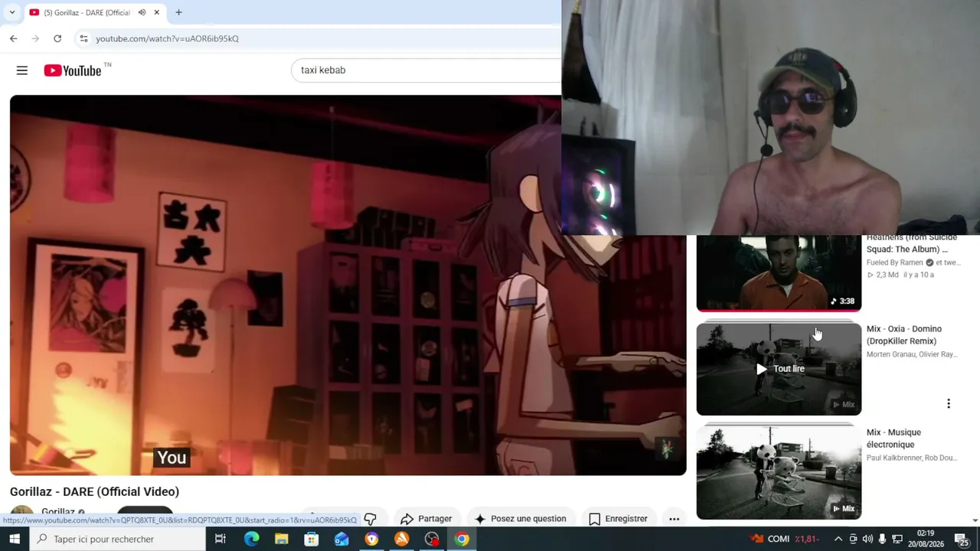
Task: Open the Brave browser taskbar icon
Action: (371, 539)
